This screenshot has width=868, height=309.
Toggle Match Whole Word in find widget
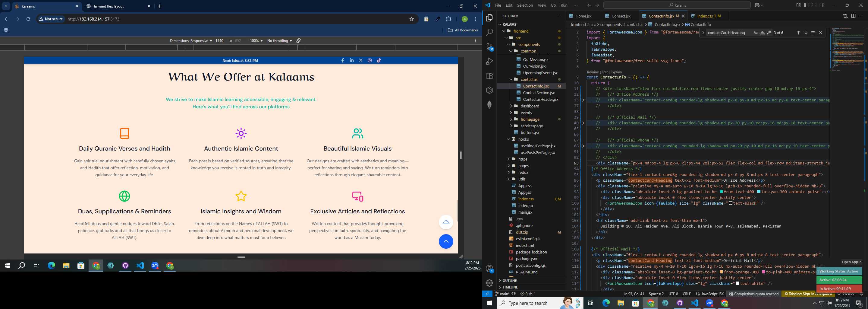(762, 33)
